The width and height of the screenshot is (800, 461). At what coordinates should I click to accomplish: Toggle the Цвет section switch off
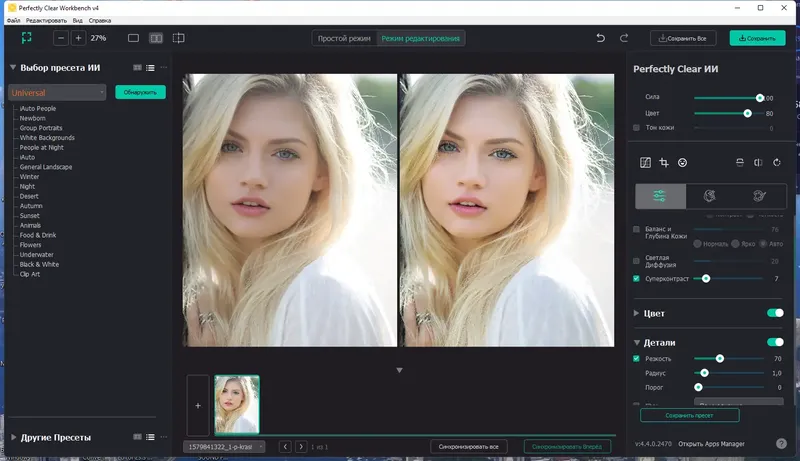(x=775, y=313)
